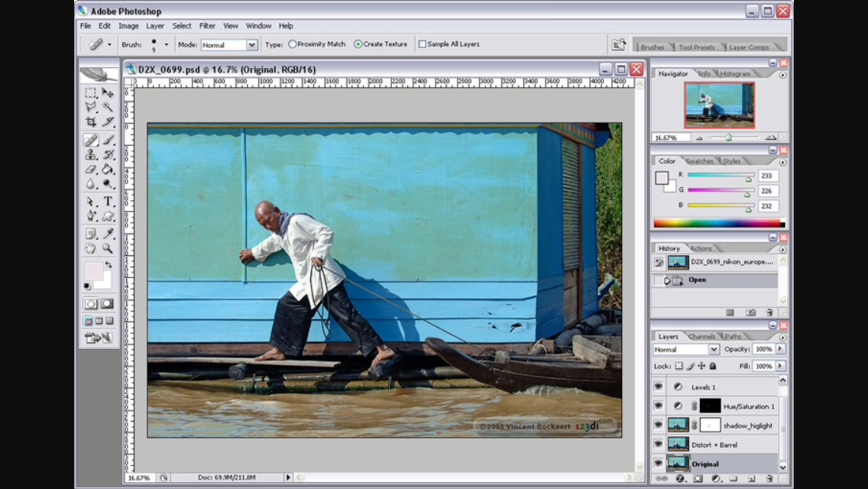
Task: Select the Eyedropper tool
Action: coord(108,234)
